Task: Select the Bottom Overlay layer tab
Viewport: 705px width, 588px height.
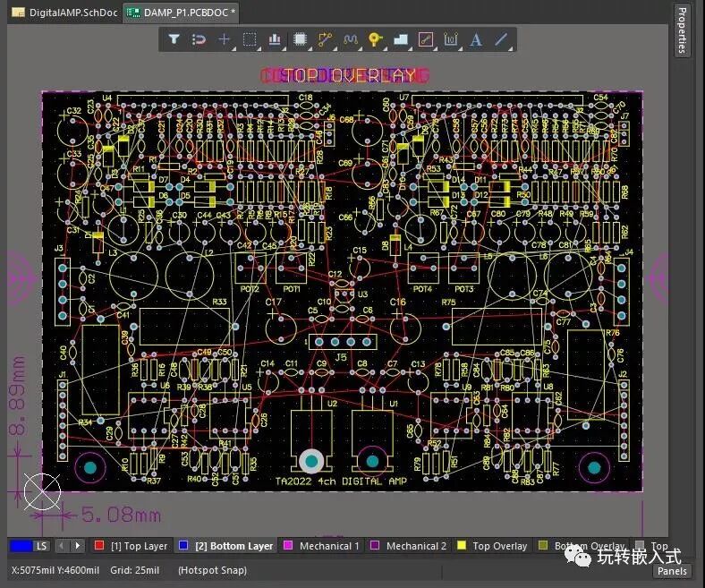Action: coord(582,546)
